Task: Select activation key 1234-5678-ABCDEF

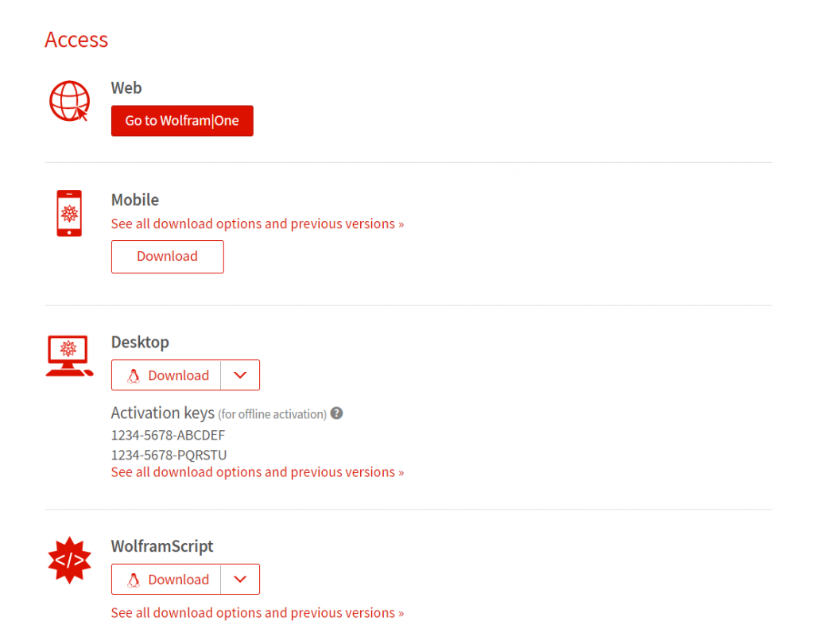Action: click(x=168, y=435)
